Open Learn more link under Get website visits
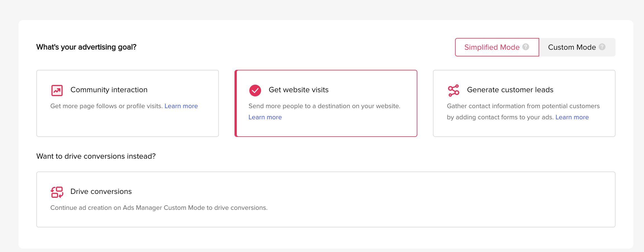This screenshot has width=644, height=252. 265,117
